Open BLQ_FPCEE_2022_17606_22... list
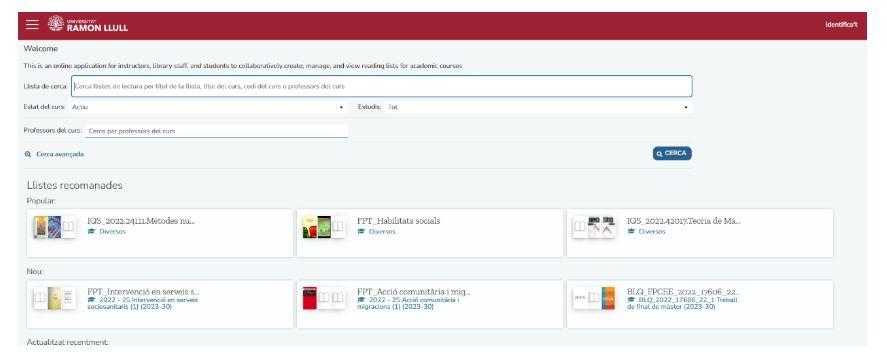887x364 pixels. [x=683, y=292]
